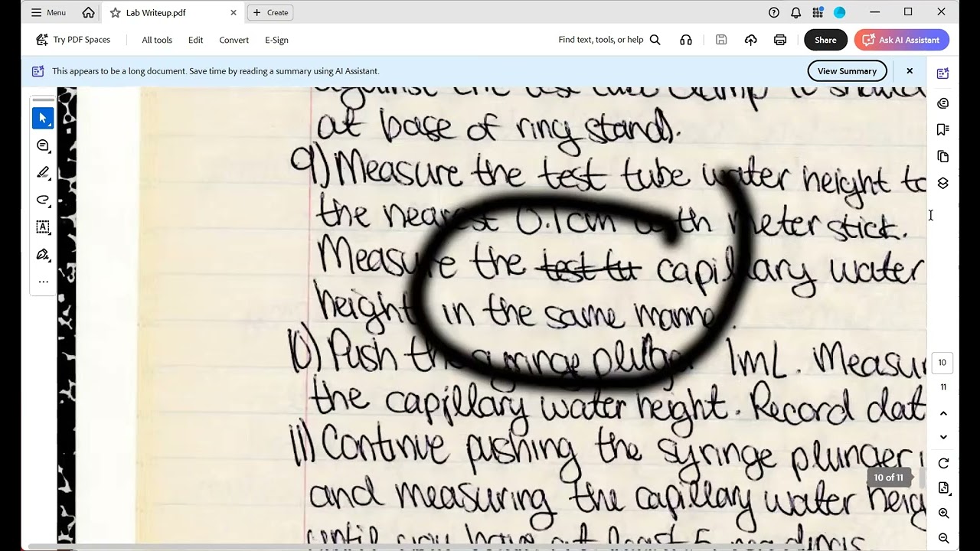The height and width of the screenshot is (551, 980).
Task: Open more quick tools ellipsis
Action: pyautogui.click(x=43, y=282)
